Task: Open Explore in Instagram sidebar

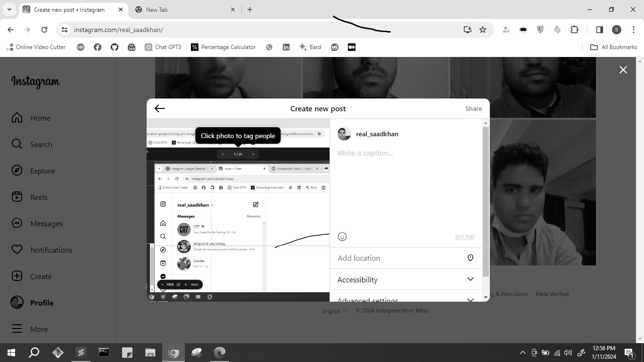Action: pos(33,171)
